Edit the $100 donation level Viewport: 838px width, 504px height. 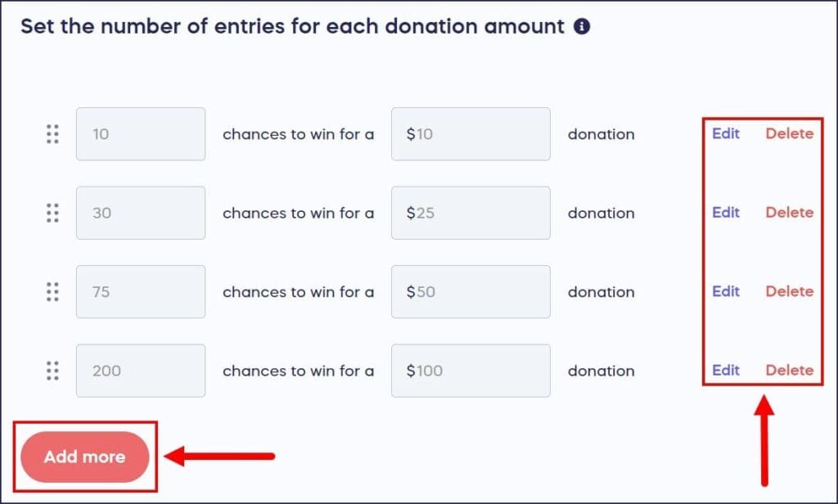coord(726,370)
